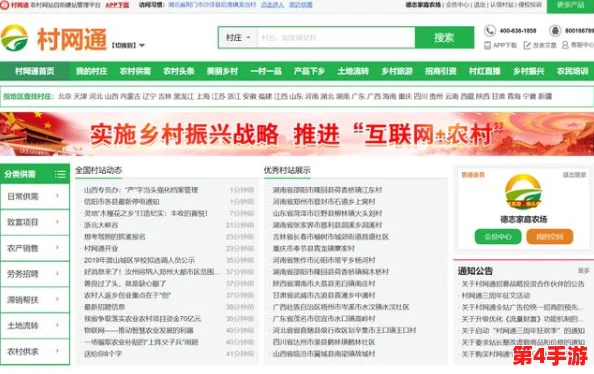The width and height of the screenshot is (594, 374).
Task: Open news item 2019年萧山城区学校拟选调人员公示
Action: tap(139, 260)
